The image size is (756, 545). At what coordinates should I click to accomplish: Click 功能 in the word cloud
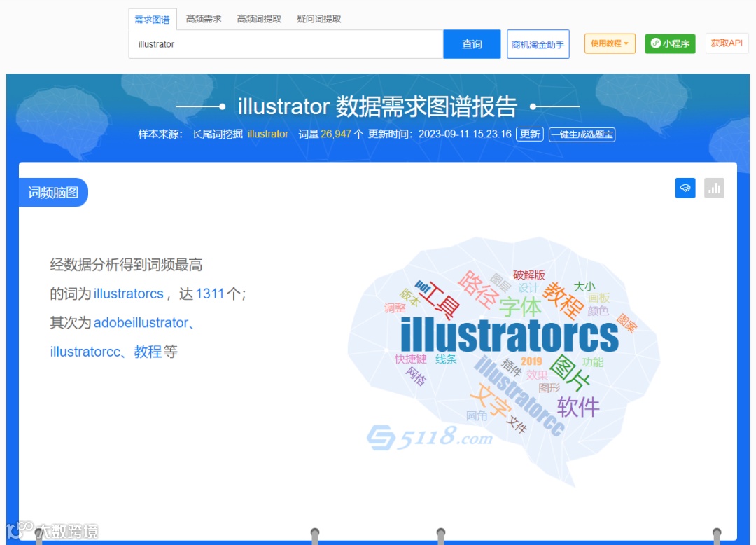click(x=593, y=362)
